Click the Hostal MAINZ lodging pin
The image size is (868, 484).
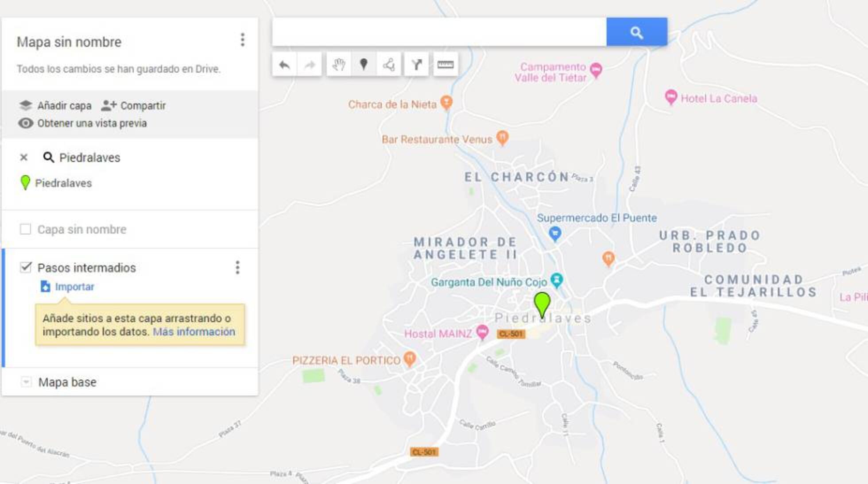[x=482, y=332]
